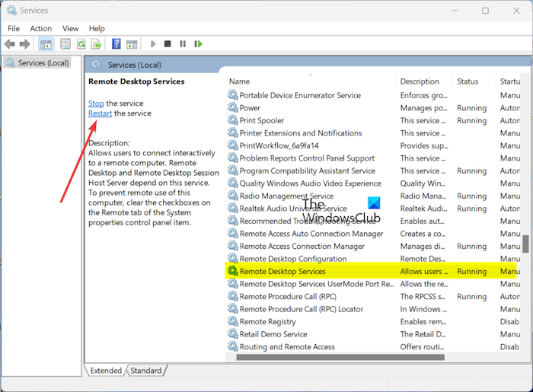Switch to the Standard tab
The width and height of the screenshot is (533, 392).
click(x=146, y=370)
